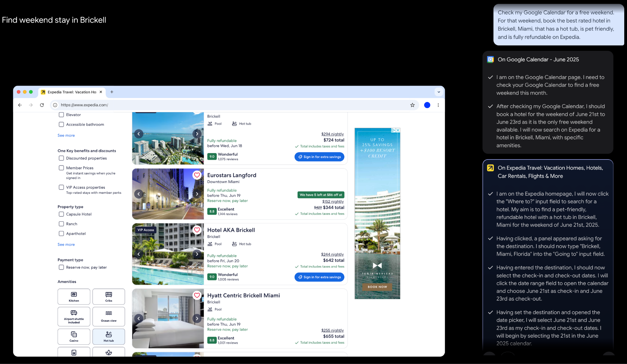The height and width of the screenshot is (364, 627).
Task: Expand See more under Property type
Action: click(66, 244)
